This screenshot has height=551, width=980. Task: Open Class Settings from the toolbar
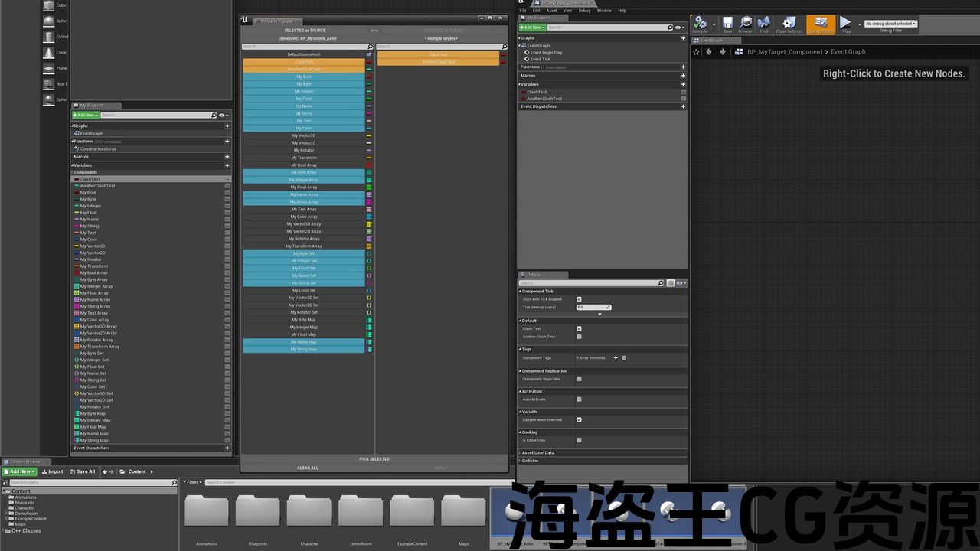[x=789, y=24]
